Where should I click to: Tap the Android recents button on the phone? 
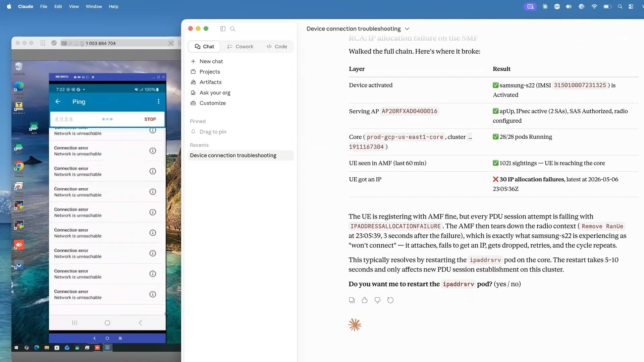[75, 323]
